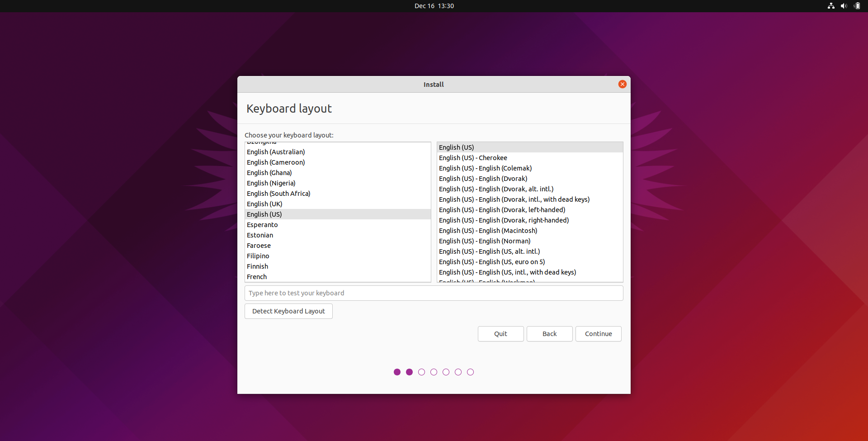Select English (UK) in the language list

click(338, 204)
